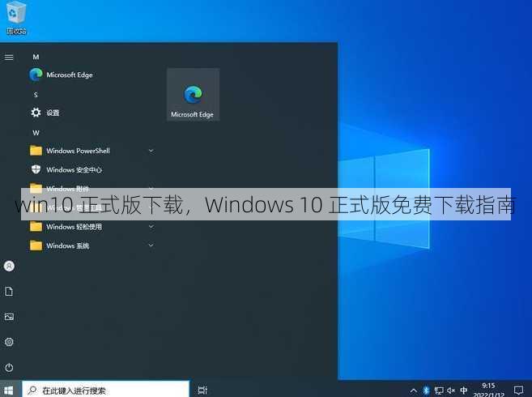
Task: Expand the Windows 系统 chevron
Action: [151, 245]
